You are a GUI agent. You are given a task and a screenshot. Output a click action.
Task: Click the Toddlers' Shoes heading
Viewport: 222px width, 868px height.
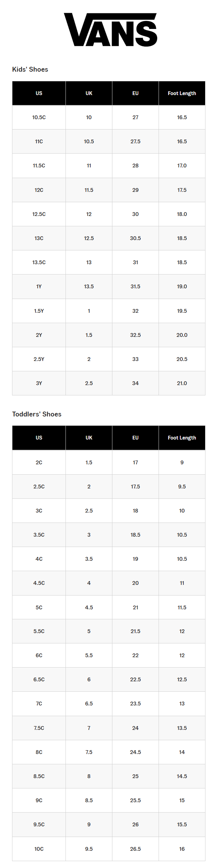37,414
